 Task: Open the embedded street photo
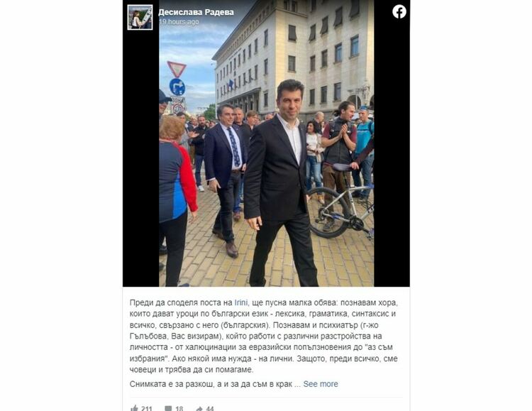point(266,143)
